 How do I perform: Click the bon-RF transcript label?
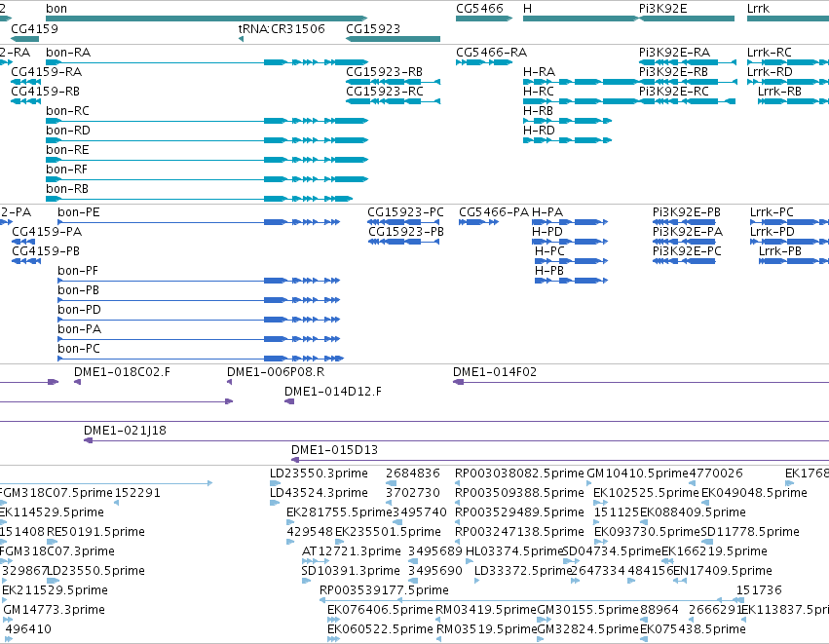[66, 170]
